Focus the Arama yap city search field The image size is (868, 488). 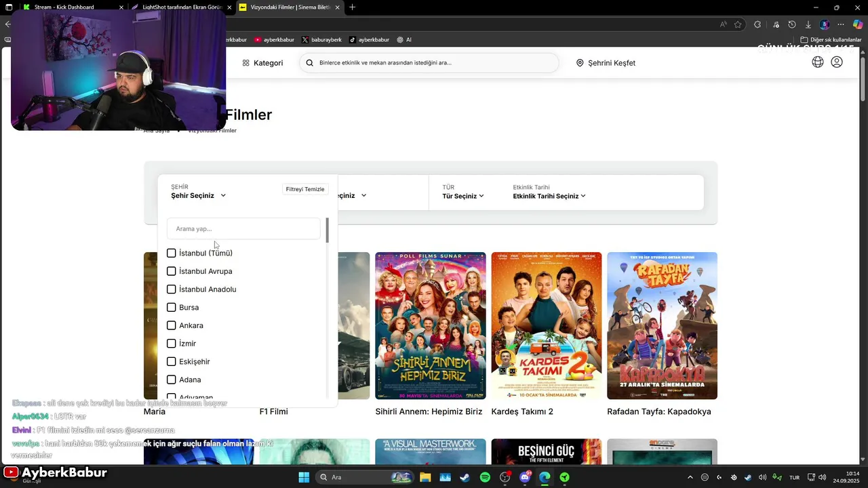click(243, 228)
